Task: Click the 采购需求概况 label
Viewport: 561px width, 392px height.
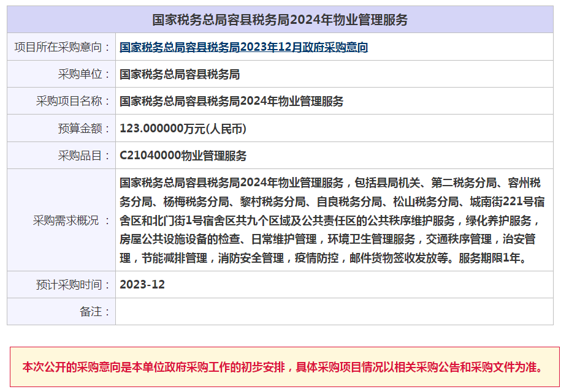Action: coord(72,221)
